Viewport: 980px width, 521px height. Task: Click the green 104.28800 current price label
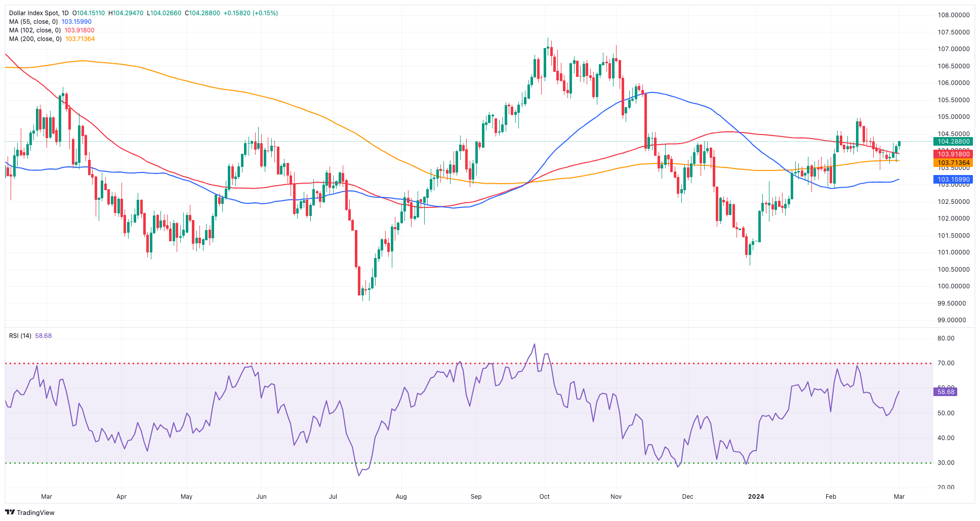[953, 142]
